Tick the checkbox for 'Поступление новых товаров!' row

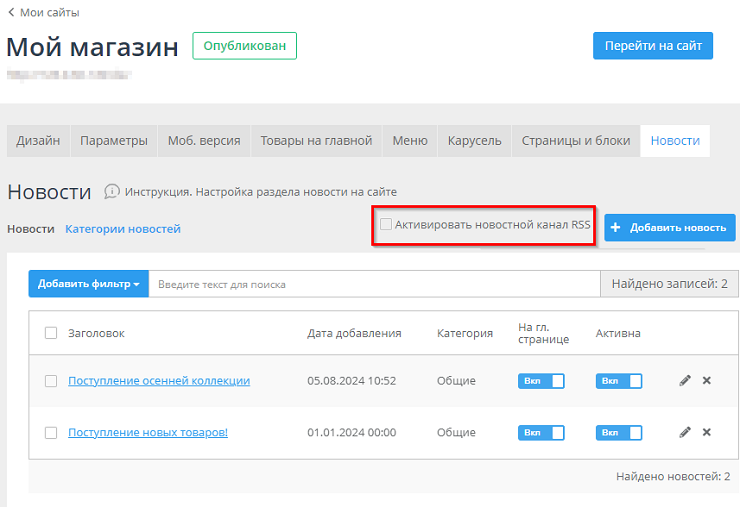pyautogui.click(x=51, y=433)
